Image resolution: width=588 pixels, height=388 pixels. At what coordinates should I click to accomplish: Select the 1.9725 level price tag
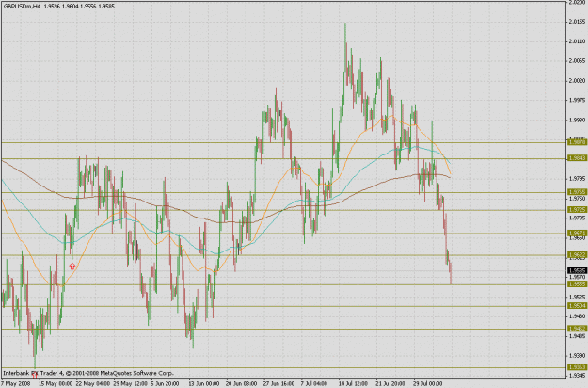pos(578,210)
